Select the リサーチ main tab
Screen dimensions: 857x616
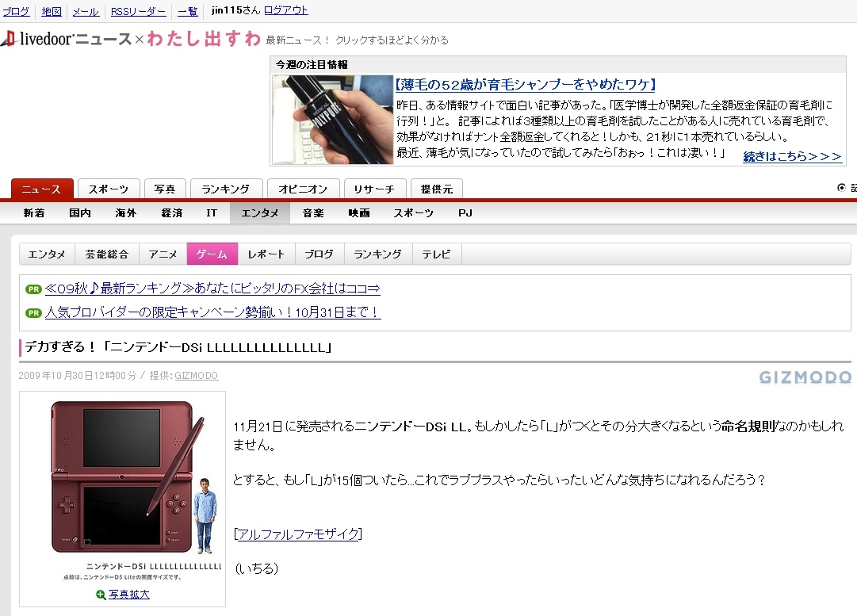375,189
